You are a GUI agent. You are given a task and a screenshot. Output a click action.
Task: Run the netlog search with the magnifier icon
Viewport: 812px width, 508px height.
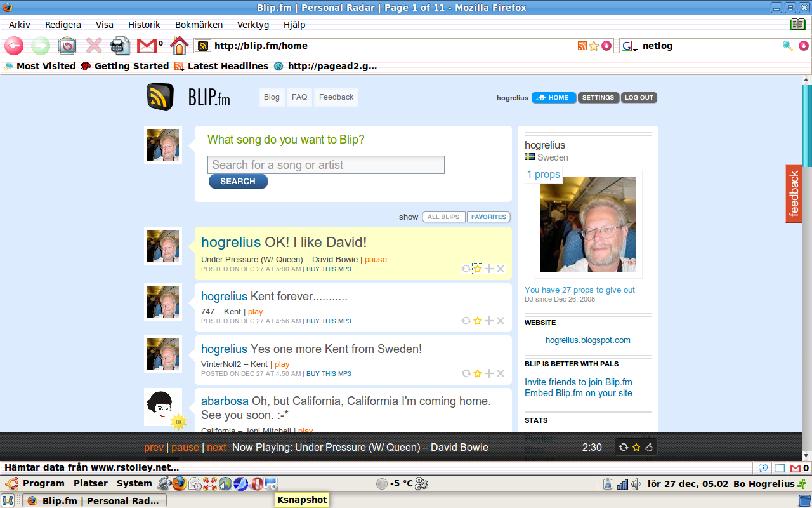pos(788,46)
